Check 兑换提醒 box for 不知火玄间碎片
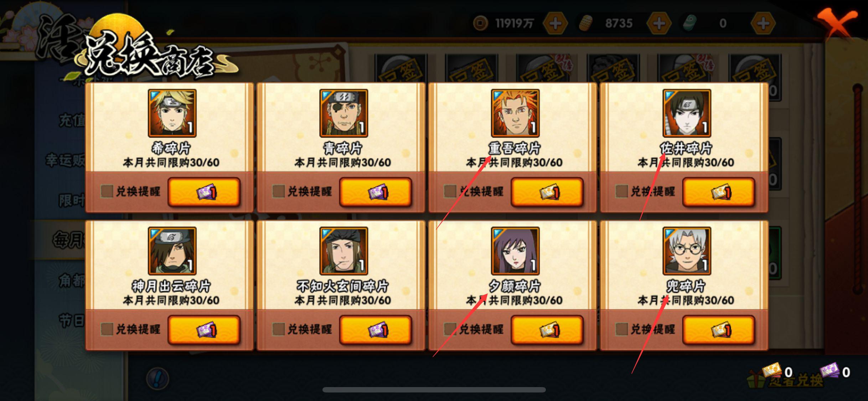 coord(278,329)
